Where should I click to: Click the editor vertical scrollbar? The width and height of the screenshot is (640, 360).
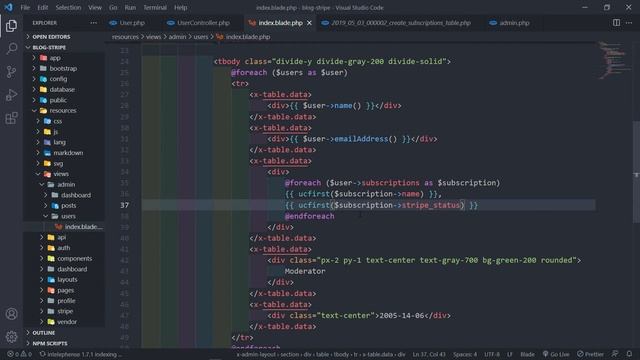636,172
